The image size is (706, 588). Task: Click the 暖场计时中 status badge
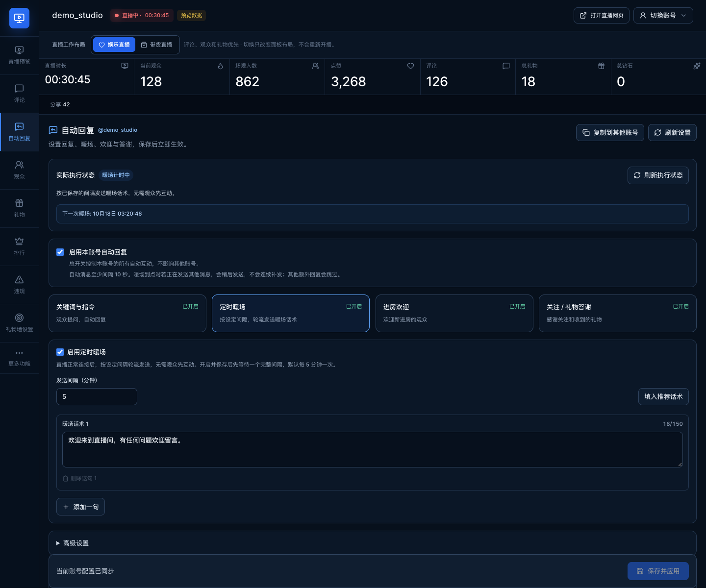click(x=116, y=175)
